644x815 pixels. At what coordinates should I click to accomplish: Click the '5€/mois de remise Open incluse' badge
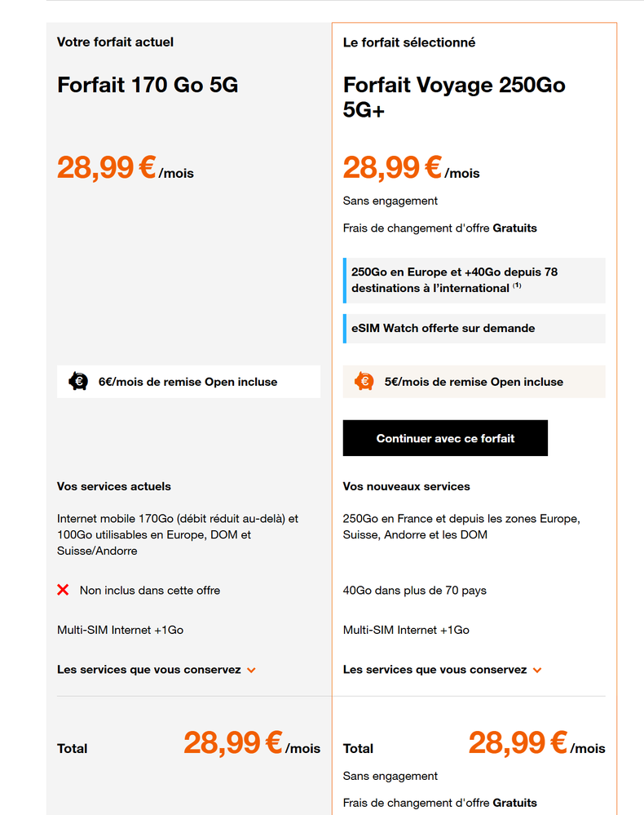pyautogui.click(x=474, y=382)
